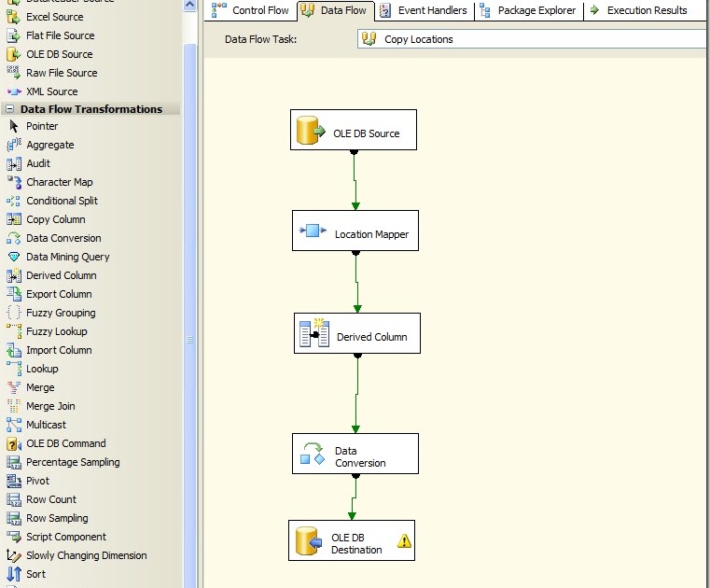The width and height of the screenshot is (710, 588).
Task: Click the OLE DB Destination warning icon
Action: 403,540
